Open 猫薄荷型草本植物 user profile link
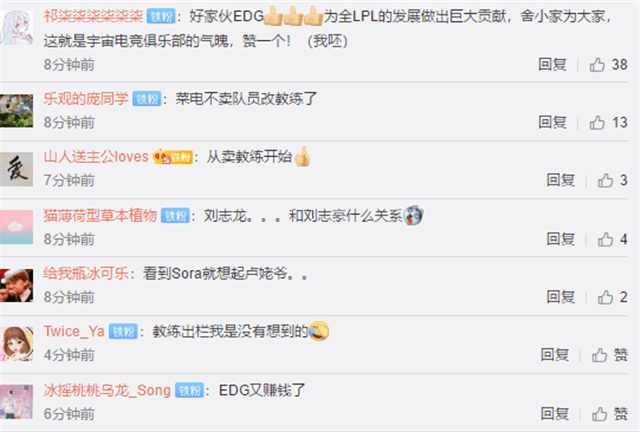The height and width of the screenshot is (432, 640). coord(100,215)
